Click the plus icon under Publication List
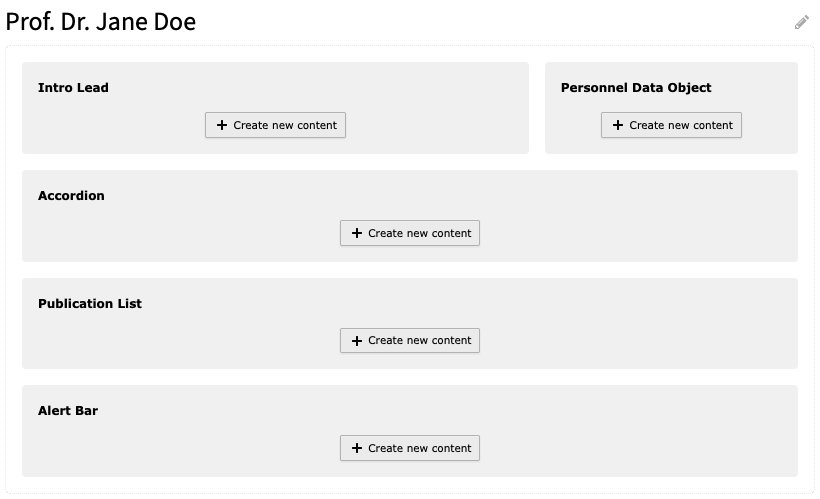The image size is (820, 499). tap(356, 341)
